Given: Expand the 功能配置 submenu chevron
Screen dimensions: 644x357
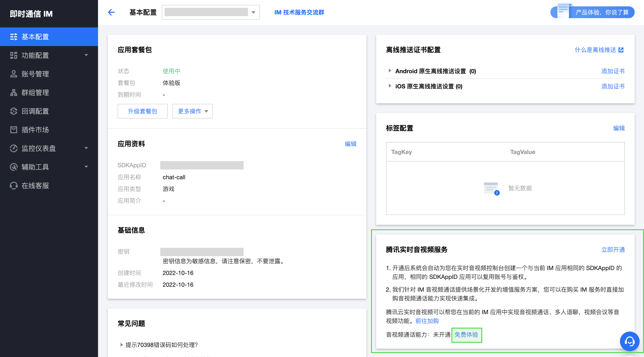Looking at the screenshot, I should (x=86, y=55).
